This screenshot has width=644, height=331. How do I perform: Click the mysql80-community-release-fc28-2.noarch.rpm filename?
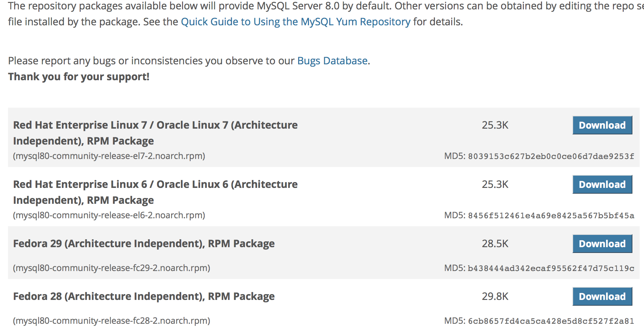click(x=111, y=321)
